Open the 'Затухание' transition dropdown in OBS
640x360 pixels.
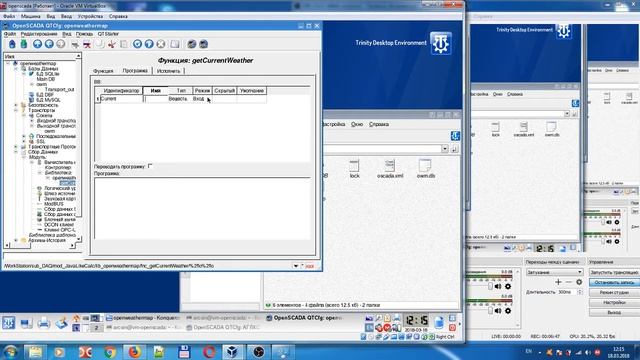tap(554, 272)
